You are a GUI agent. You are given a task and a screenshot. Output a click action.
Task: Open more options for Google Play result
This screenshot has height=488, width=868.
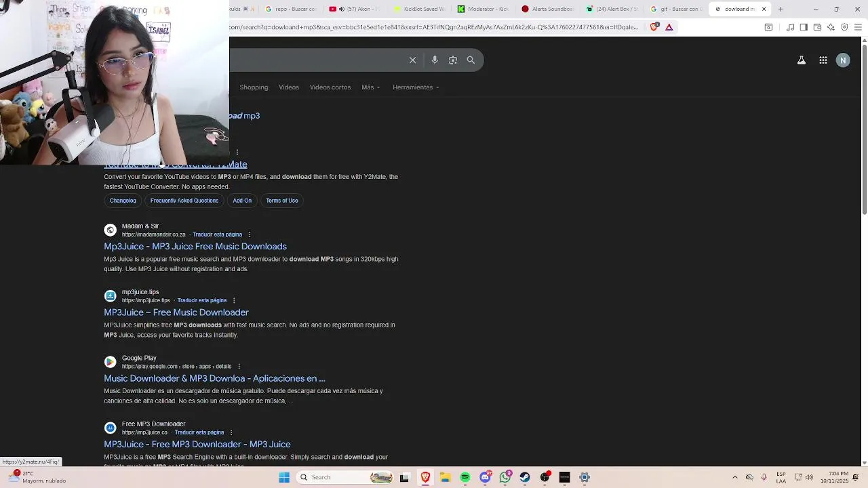[x=239, y=367]
